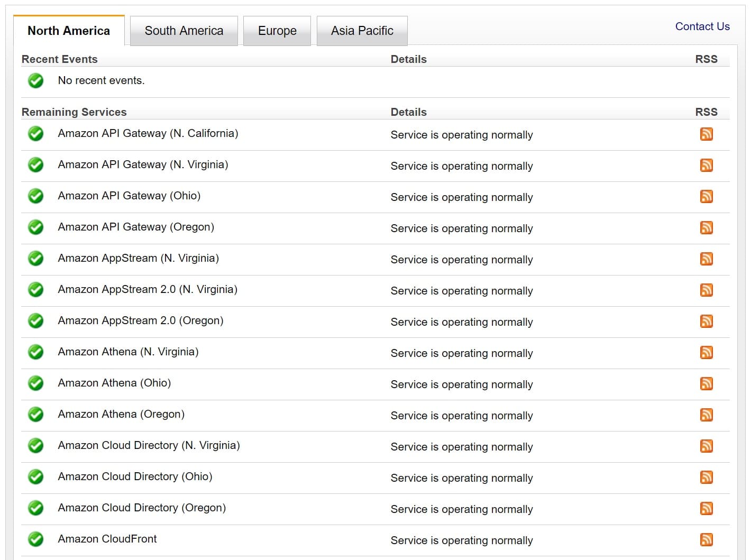751x560 pixels.
Task: Click the RSS feed icon for Amazon API Gateway (N. California)
Action: click(x=707, y=134)
